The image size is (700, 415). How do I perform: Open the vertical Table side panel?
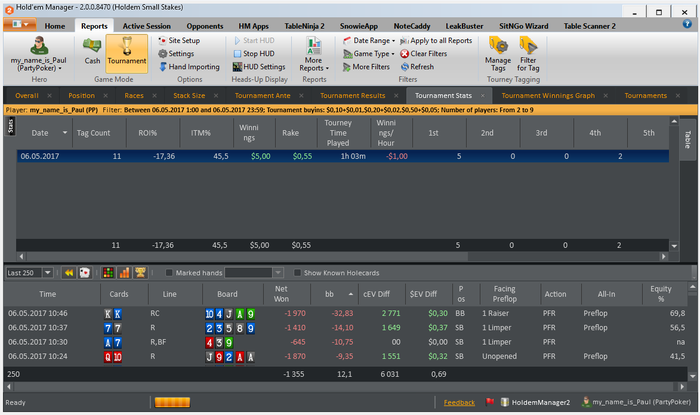click(x=688, y=139)
